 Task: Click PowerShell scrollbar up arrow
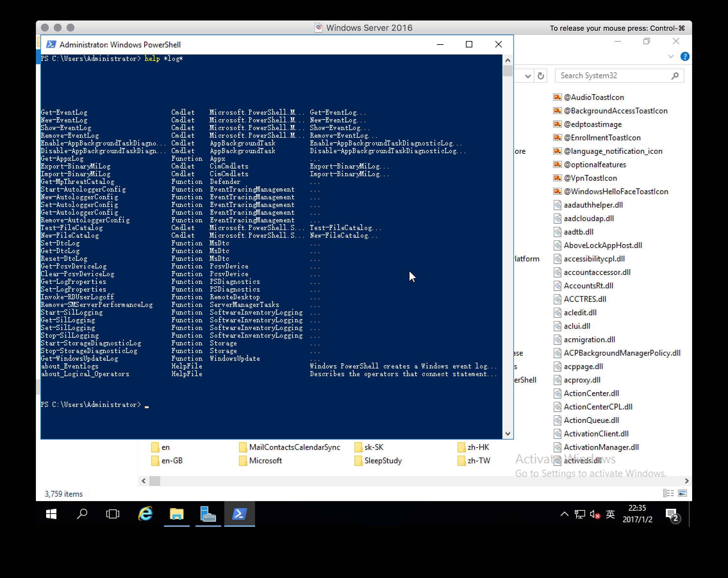[x=508, y=60]
